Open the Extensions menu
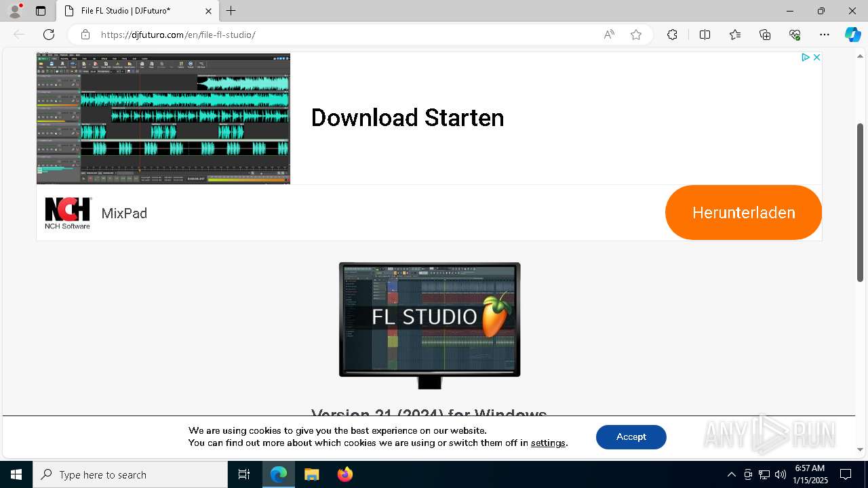868x488 pixels. (x=672, y=35)
